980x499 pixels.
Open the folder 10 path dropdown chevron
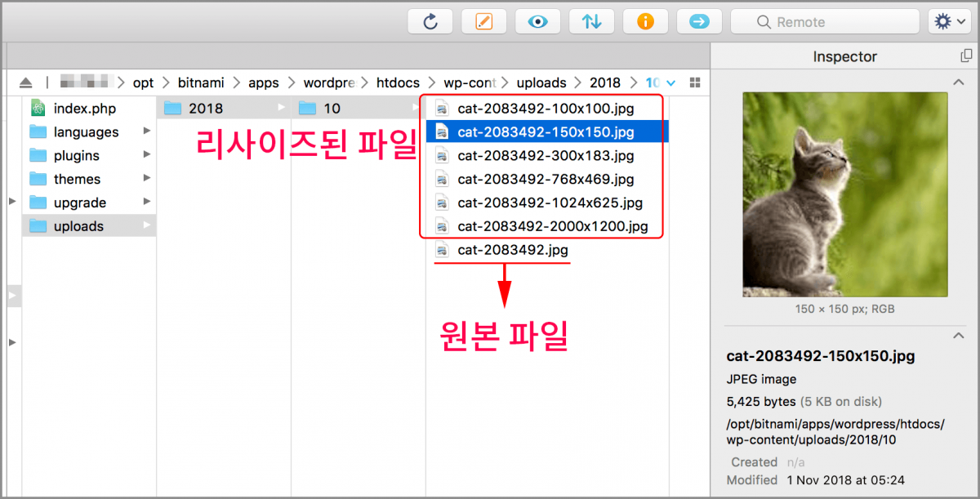point(671,82)
